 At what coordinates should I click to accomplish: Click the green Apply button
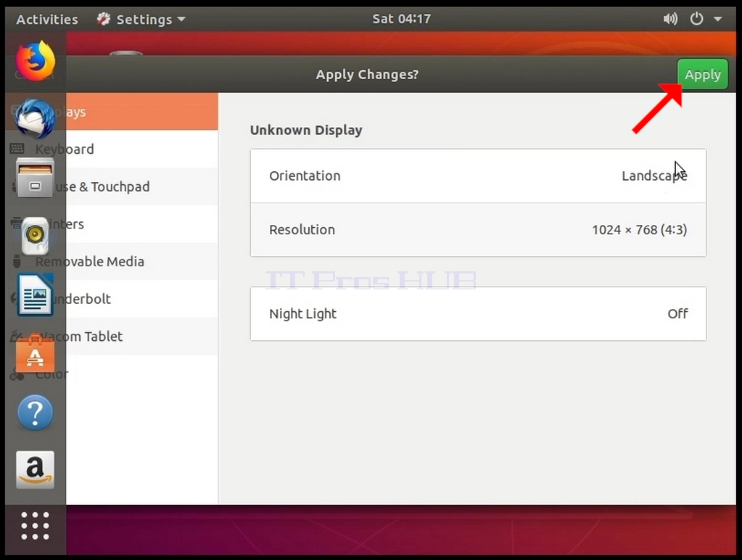click(702, 74)
